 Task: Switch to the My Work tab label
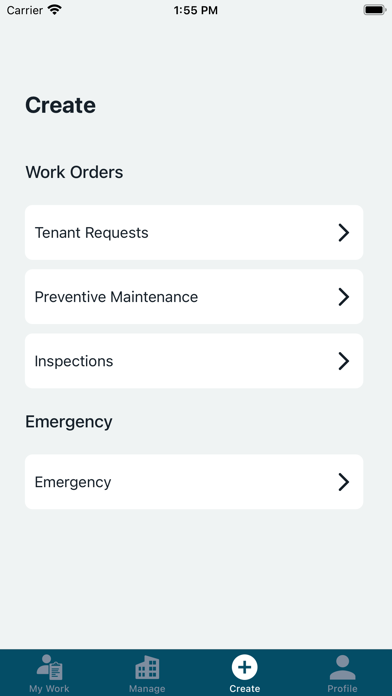click(x=49, y=689)
